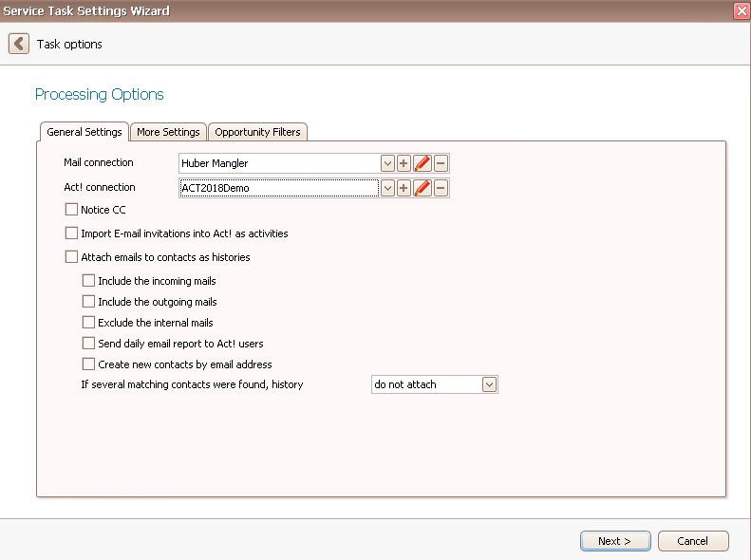Click the 'If several matching contacts were found, history' label
The width and height of the screenshot is (751, 560).
point(192,384)
